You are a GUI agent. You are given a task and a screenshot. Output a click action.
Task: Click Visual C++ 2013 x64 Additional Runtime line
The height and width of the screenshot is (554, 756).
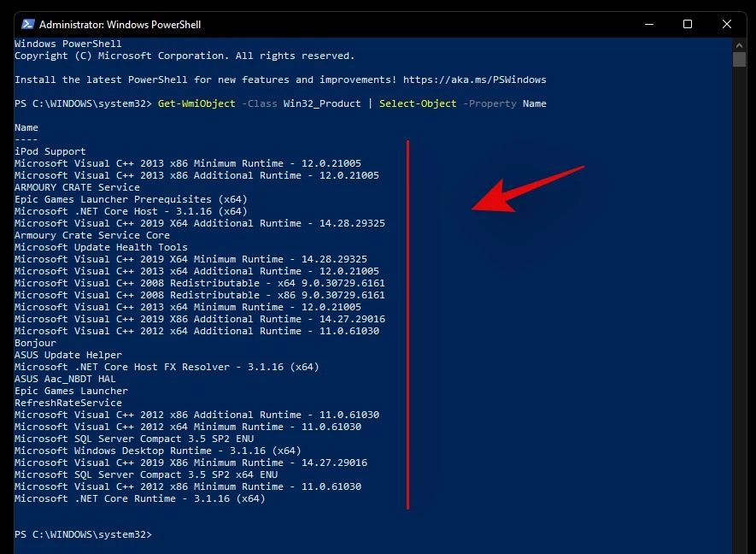point(196,271)
